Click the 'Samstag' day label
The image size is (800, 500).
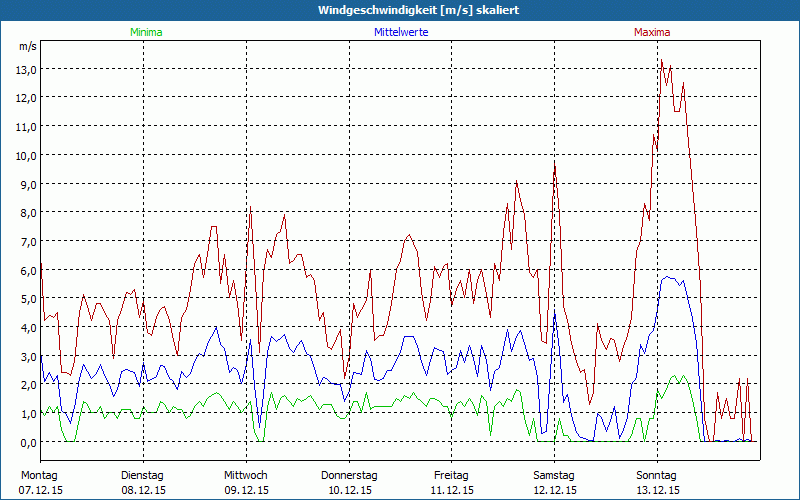tap(554, 476)
